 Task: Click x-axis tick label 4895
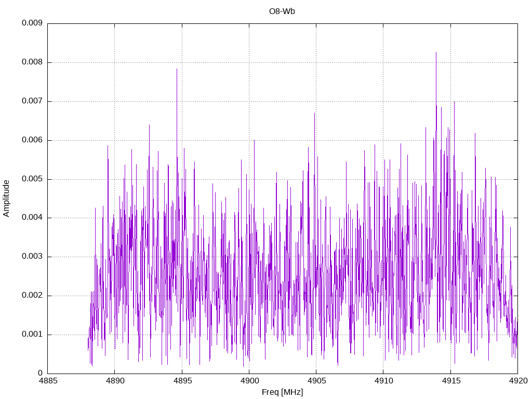(x=182, y=381)
